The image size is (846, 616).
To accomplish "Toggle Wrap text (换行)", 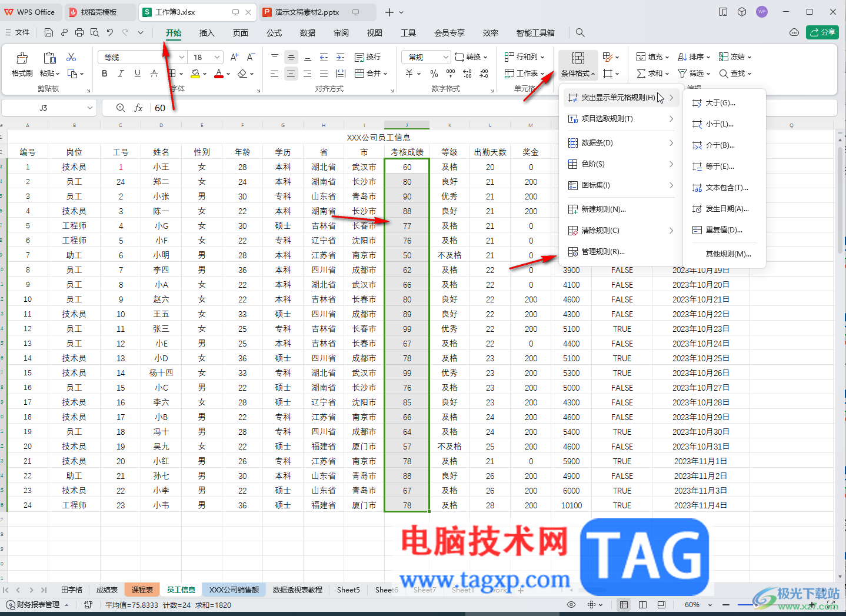I will (x=368, y=57).
